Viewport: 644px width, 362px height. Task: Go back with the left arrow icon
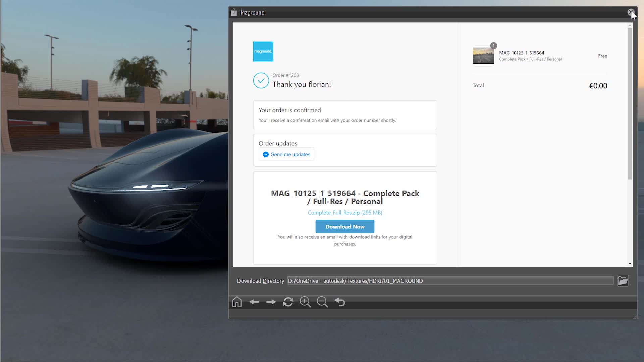(x=254, y=302)
